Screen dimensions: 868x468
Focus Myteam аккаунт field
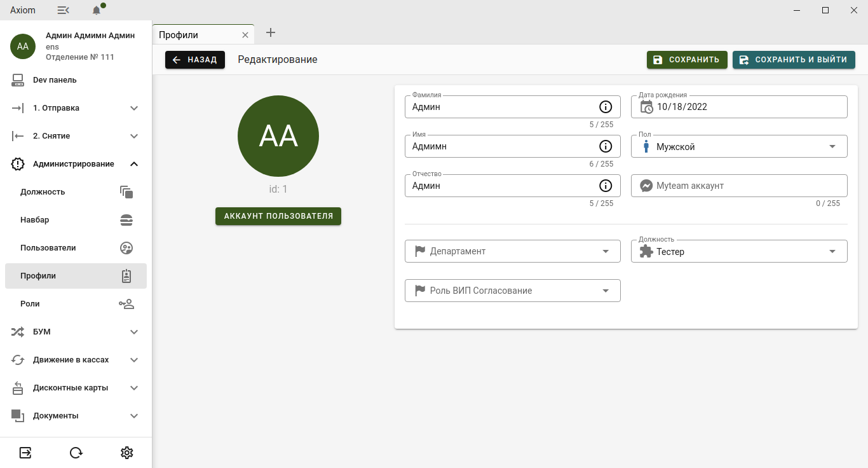(x=739, y=186)
